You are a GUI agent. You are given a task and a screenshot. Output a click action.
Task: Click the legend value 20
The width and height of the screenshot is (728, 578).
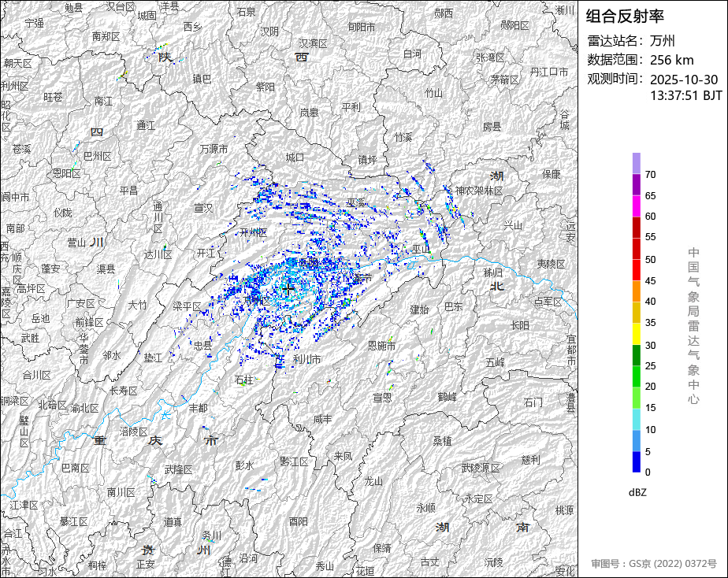[650, 387]
